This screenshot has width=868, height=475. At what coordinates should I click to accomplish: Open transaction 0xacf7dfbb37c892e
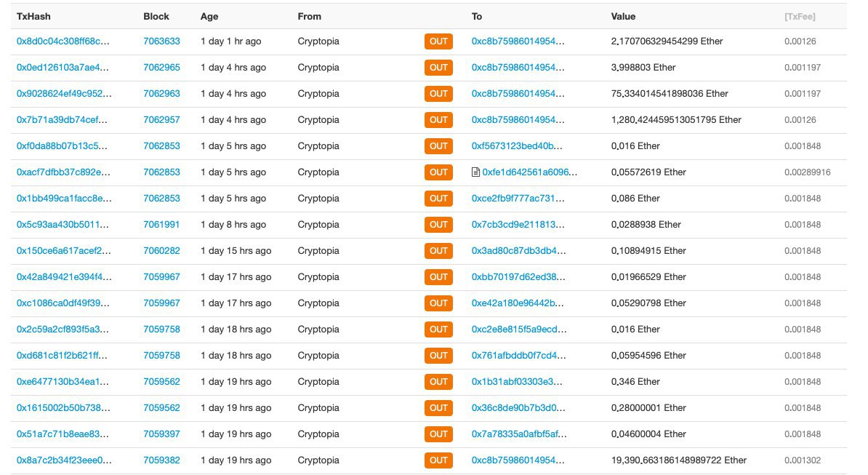[x=64, y=172]
